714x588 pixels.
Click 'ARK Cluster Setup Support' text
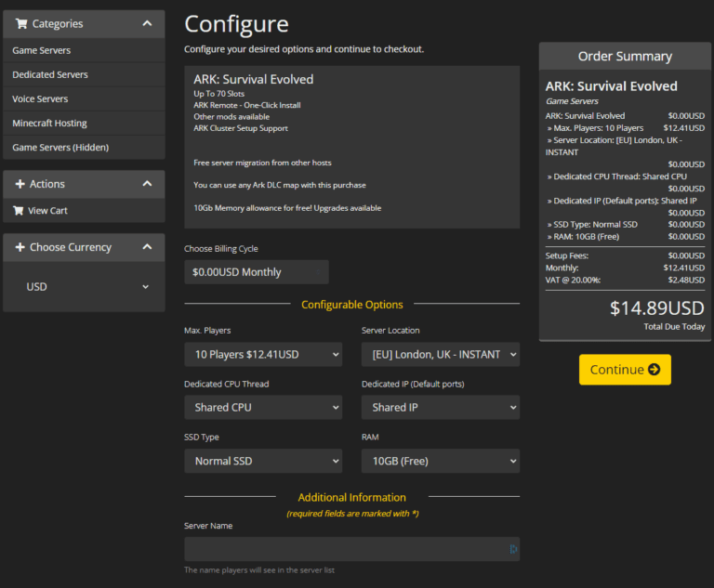point(241,128)
